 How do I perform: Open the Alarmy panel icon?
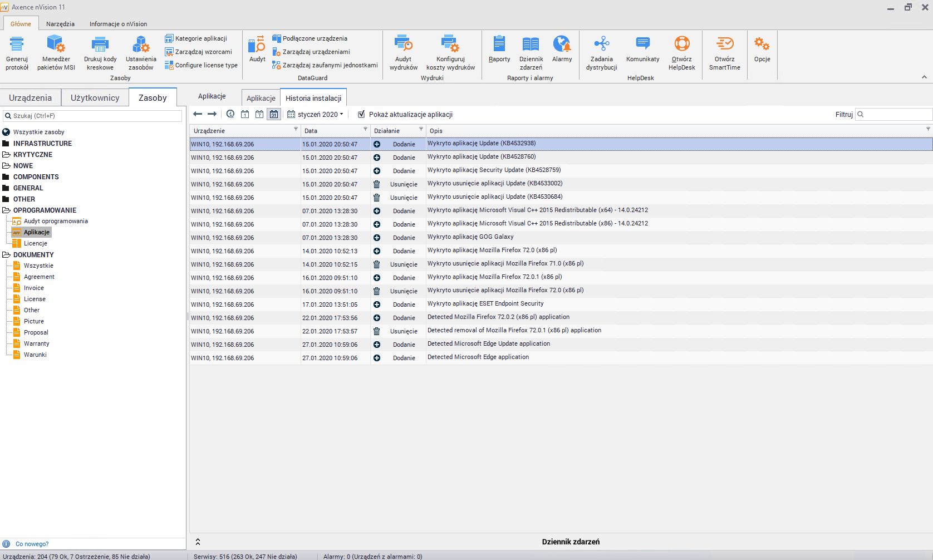click(x=562, y=45)
